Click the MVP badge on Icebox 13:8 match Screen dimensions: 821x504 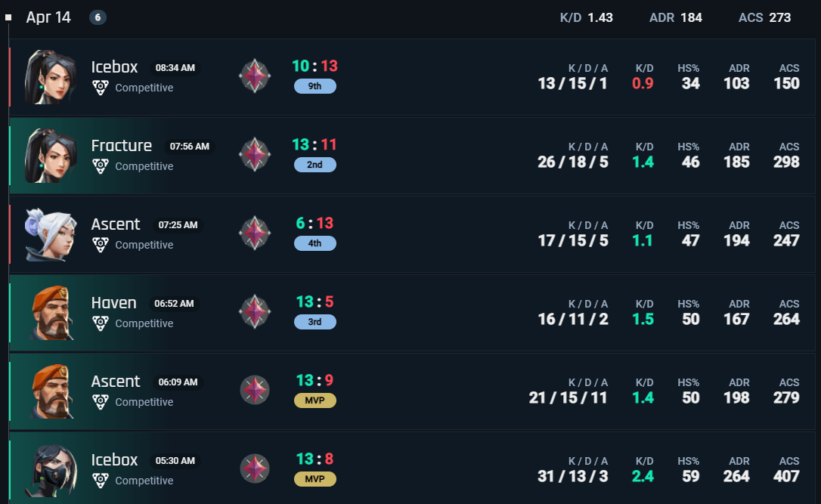tap(315, 479)
